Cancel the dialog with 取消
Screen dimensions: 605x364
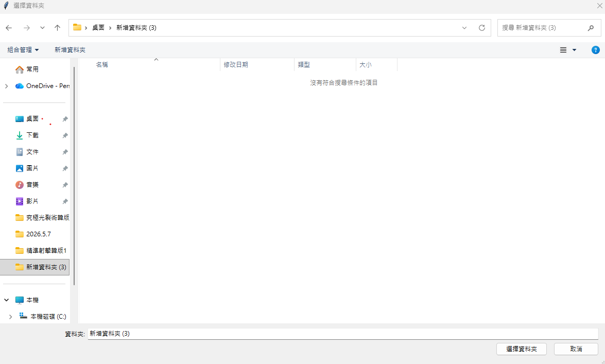[x=576, y=349]
